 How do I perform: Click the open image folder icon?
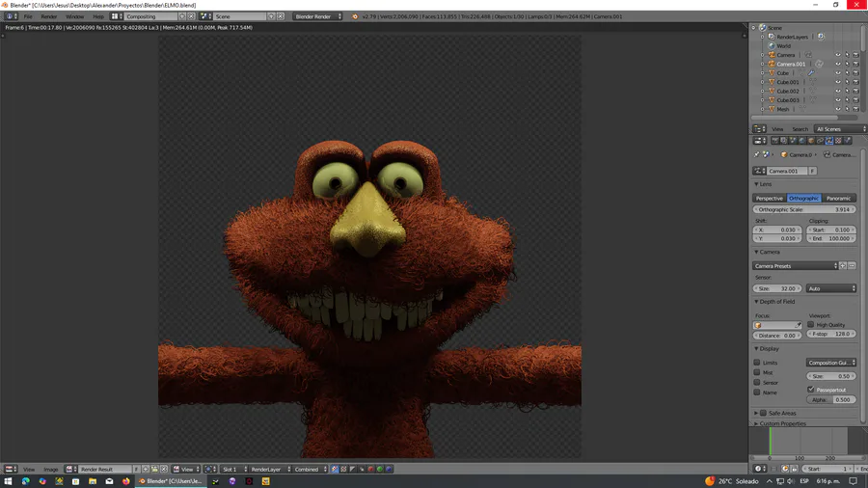pos(154,469)
